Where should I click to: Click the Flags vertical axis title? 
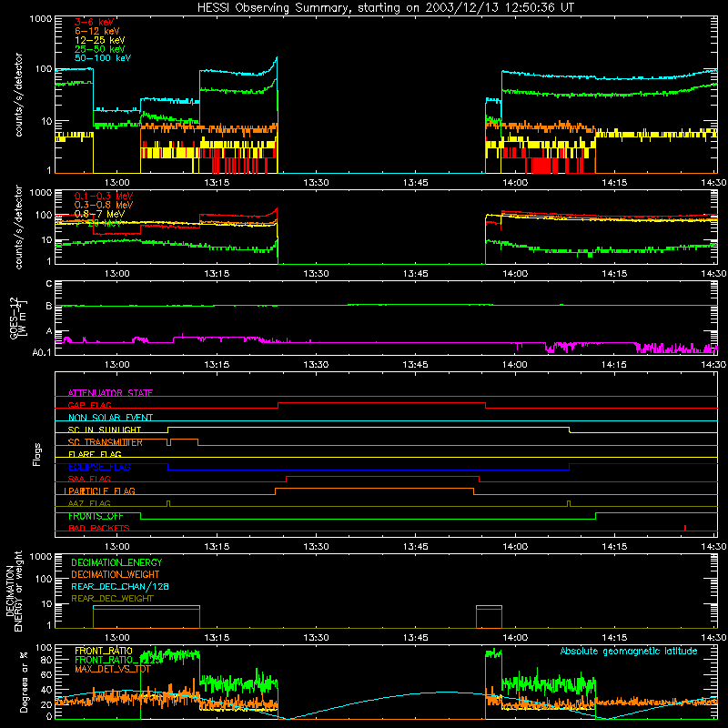(x=37, y=454)
